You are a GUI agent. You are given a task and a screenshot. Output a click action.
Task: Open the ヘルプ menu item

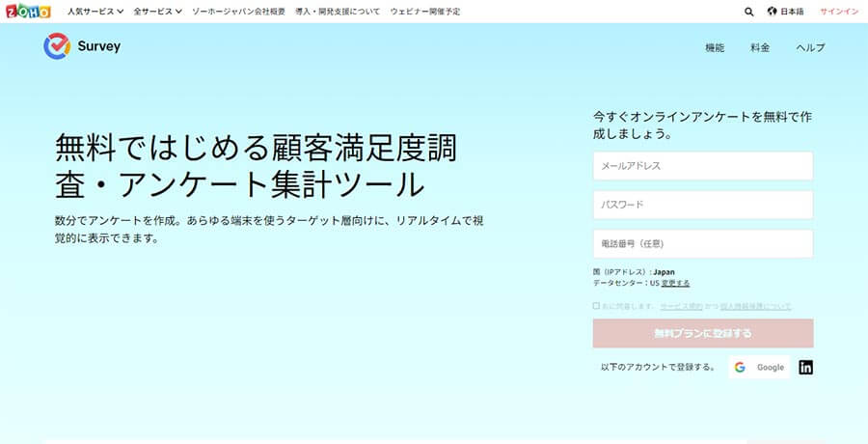810,47
